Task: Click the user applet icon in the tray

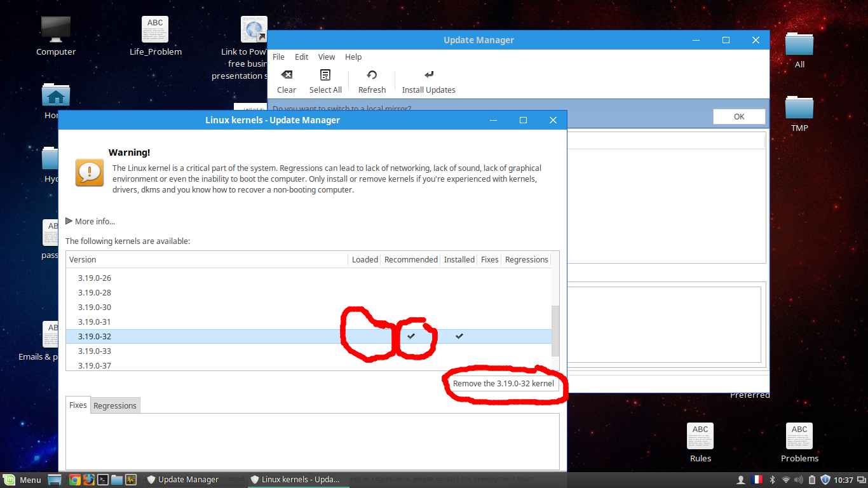Action: pos(741,480)
